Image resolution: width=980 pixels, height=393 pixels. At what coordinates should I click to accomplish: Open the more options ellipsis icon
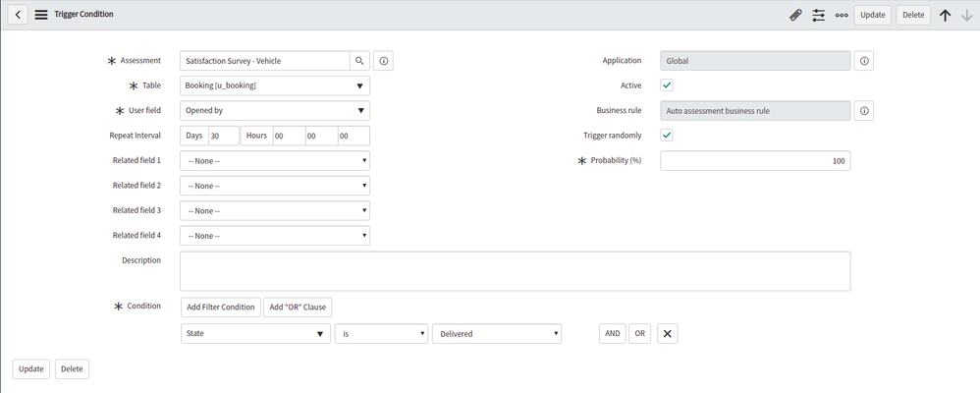pyautogui.click(x=842, y=15)
